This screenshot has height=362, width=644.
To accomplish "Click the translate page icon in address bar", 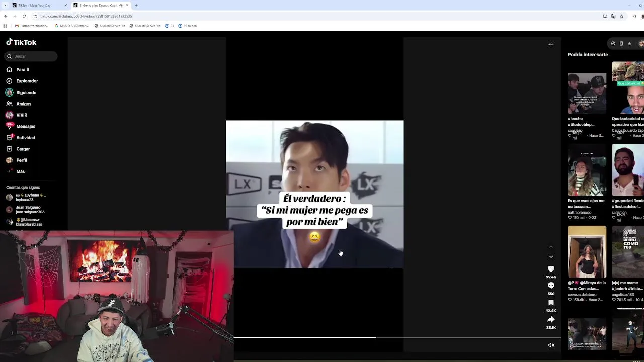I will (613, 16).
